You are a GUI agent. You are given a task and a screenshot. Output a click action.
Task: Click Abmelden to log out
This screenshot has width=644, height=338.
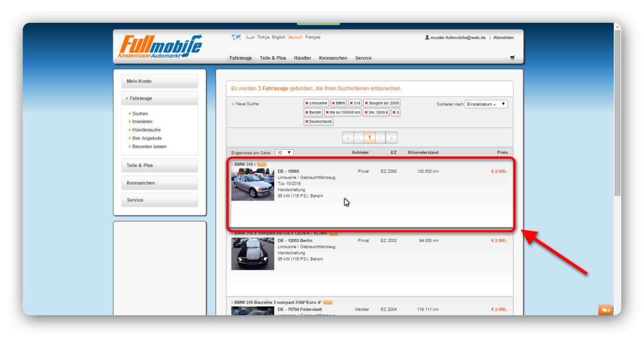tap(503, 38)
